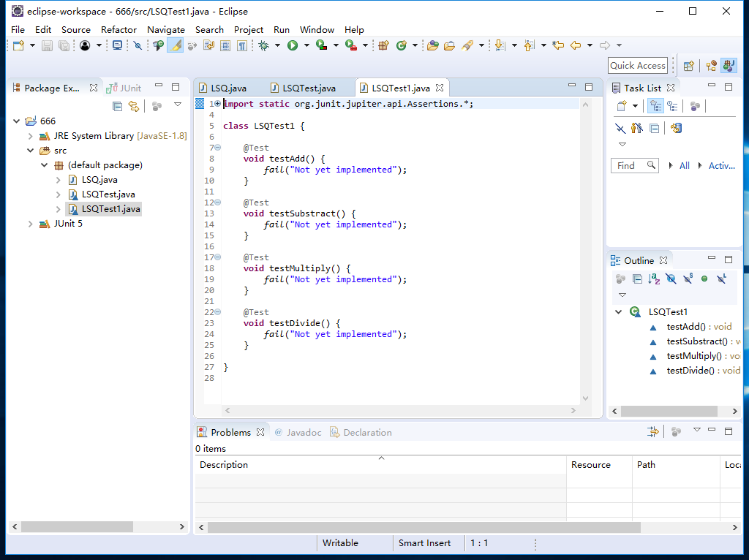Viewport: 749px width, 560px height.
Task: Open Debug button dropdown arrow
Action: click(x=277, y=45)
